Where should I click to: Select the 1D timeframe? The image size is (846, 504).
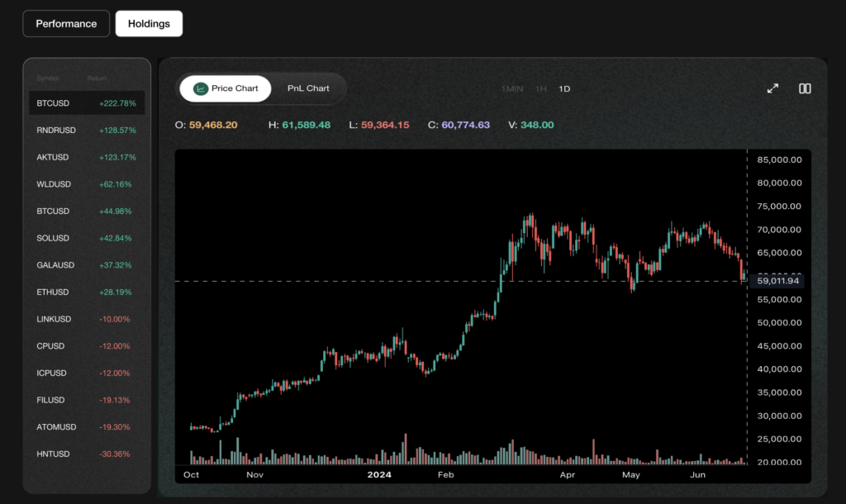[564, 88]
